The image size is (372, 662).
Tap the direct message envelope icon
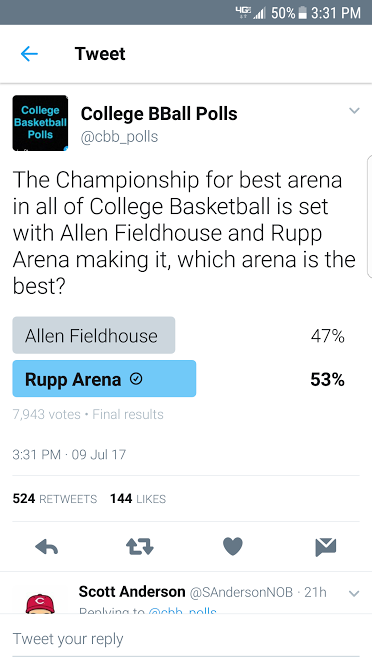tap(326, 547)
